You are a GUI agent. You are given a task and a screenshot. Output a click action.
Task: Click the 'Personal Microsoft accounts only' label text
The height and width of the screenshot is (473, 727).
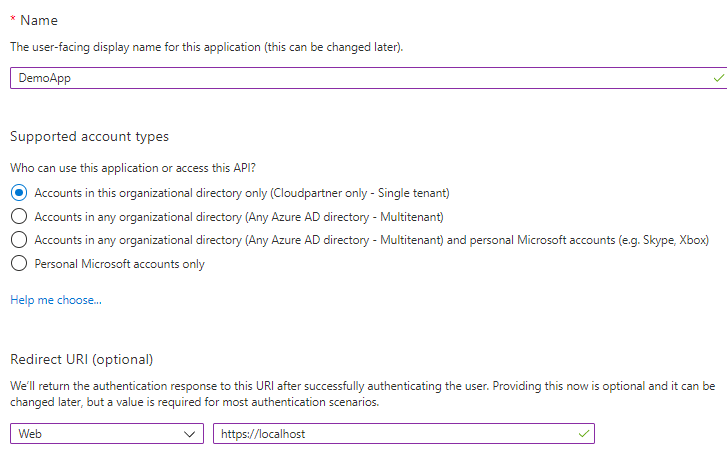pos(119,264)
